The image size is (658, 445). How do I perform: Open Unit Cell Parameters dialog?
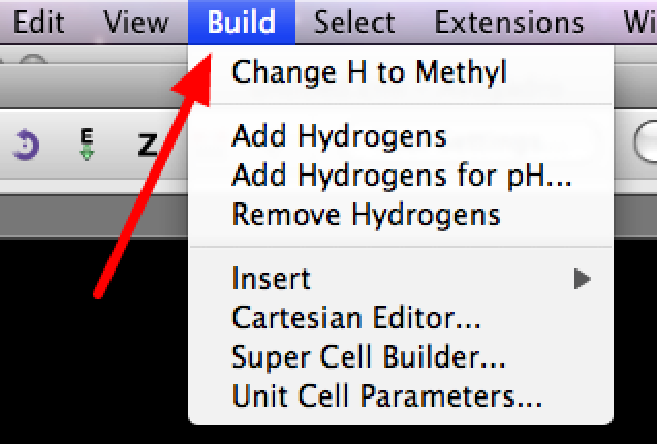386,396
